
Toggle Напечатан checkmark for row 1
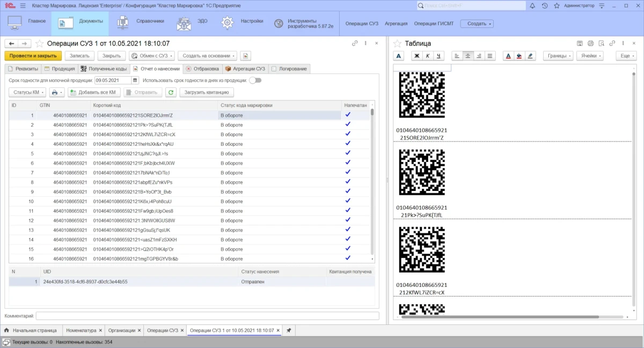(x=348, y=115)
